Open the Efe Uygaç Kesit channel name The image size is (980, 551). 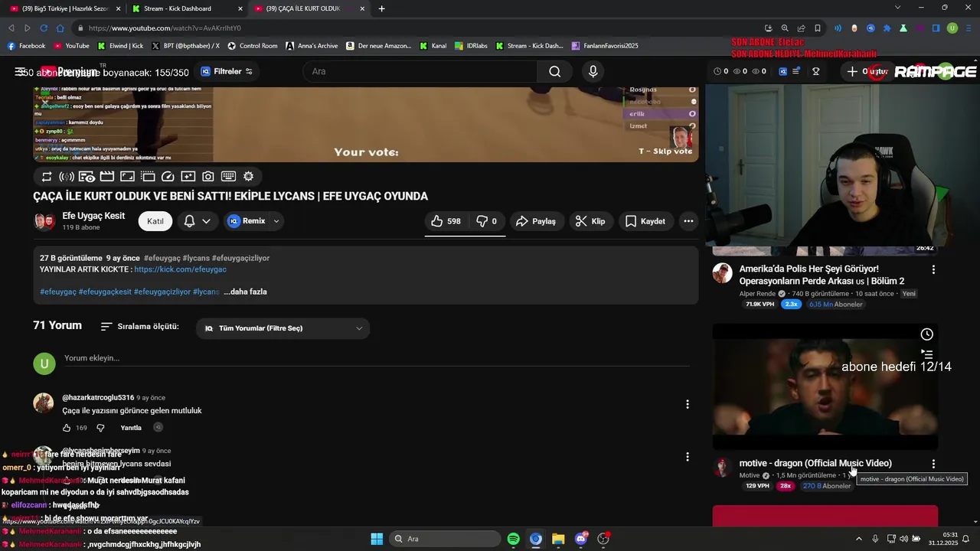(93, 216)
